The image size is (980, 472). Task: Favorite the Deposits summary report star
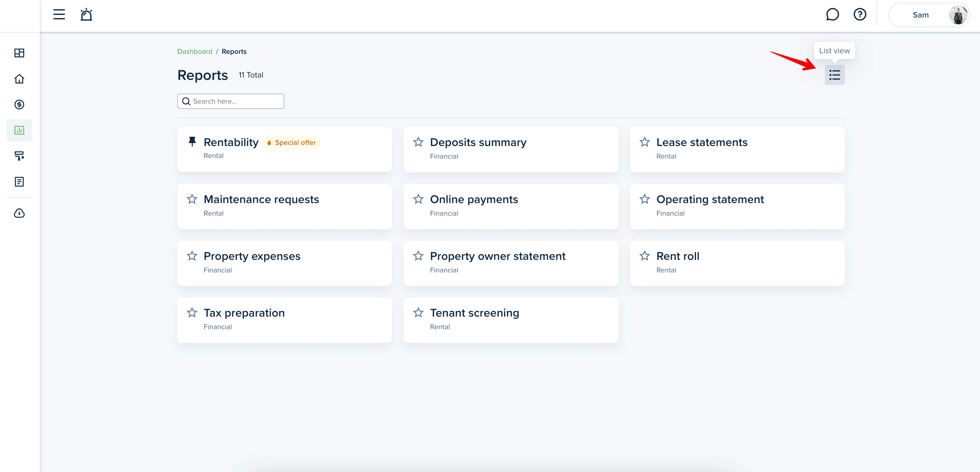pos(418,142)
